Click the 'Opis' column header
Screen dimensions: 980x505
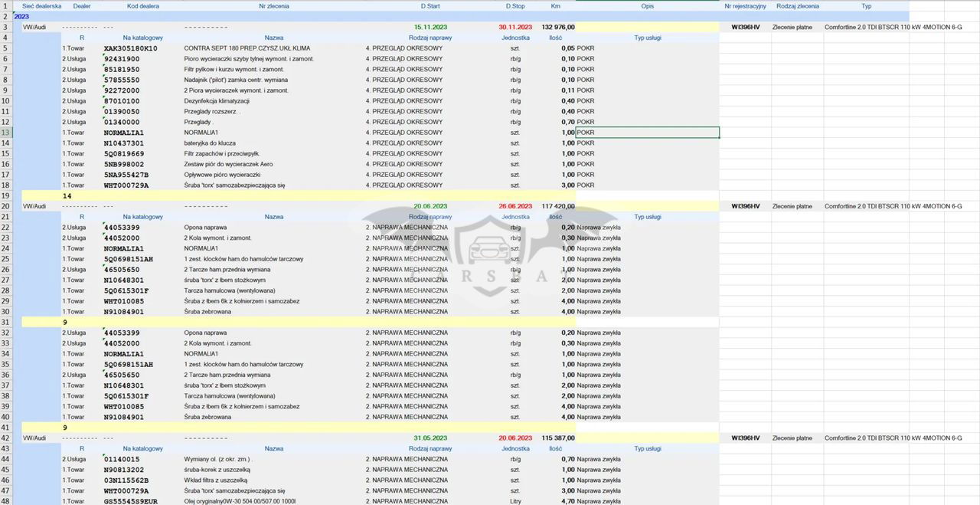coord(647,6)
